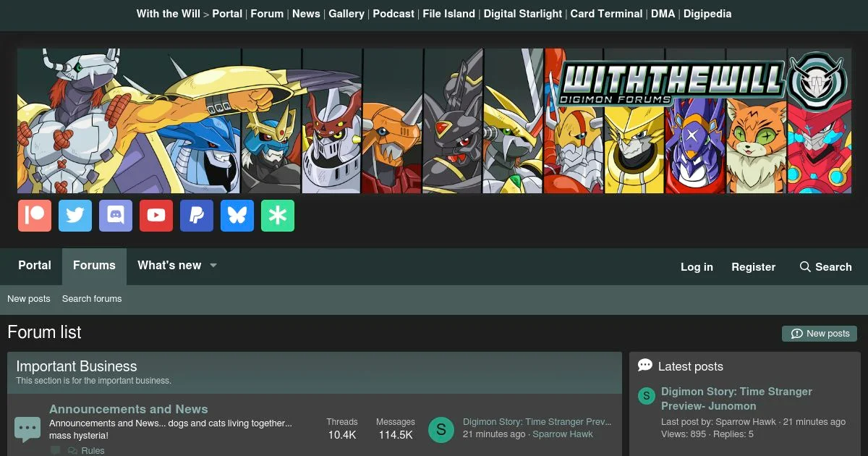Image resolution: width=868 pixels, height=456 pixels.
Task: Click Log in
Action: click(697, 267)
